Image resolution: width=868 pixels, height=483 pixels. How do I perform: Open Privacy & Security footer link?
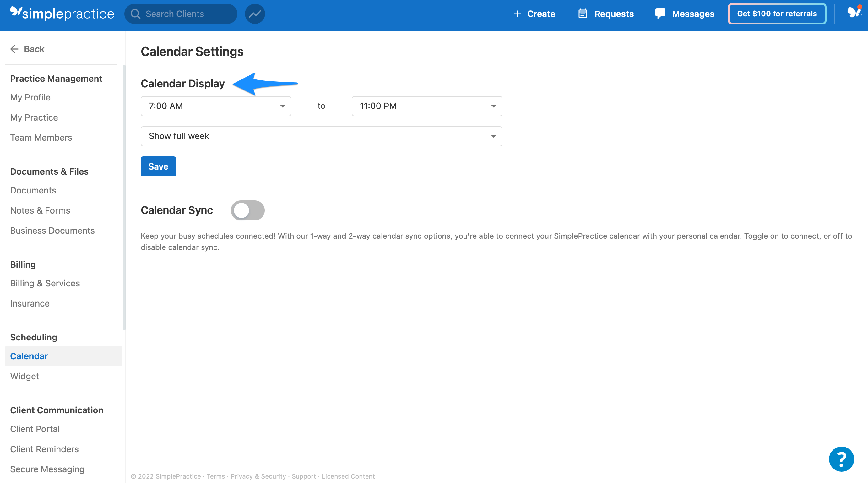coord(258,476)
